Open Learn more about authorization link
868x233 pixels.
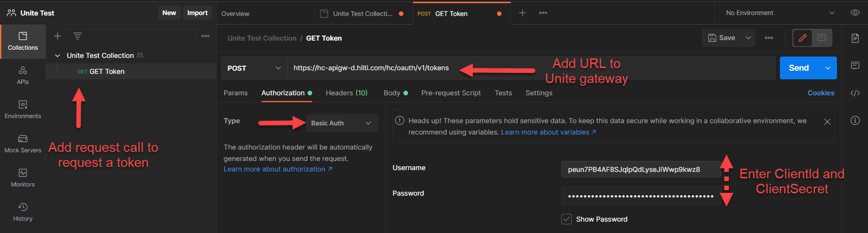click(x=278, y=169)
